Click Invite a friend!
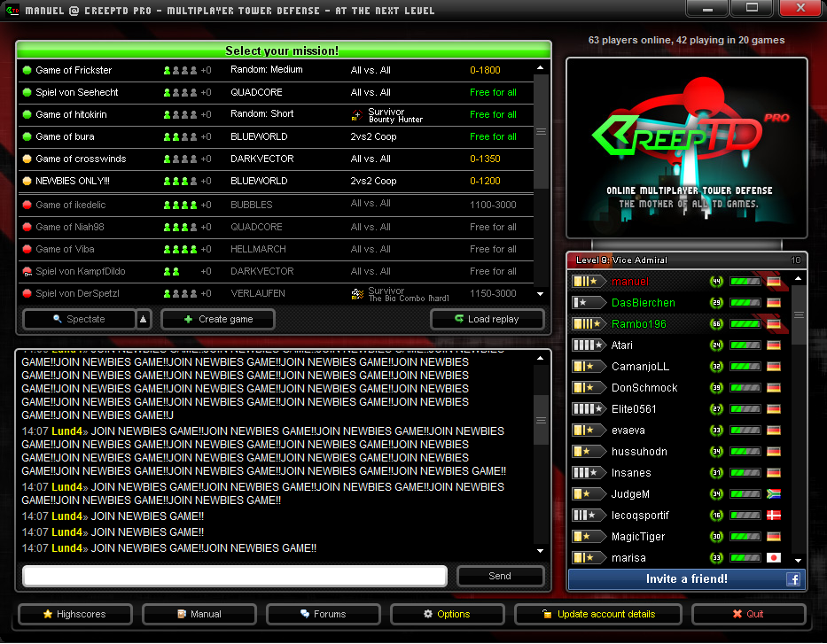 [x=687, y=579]
